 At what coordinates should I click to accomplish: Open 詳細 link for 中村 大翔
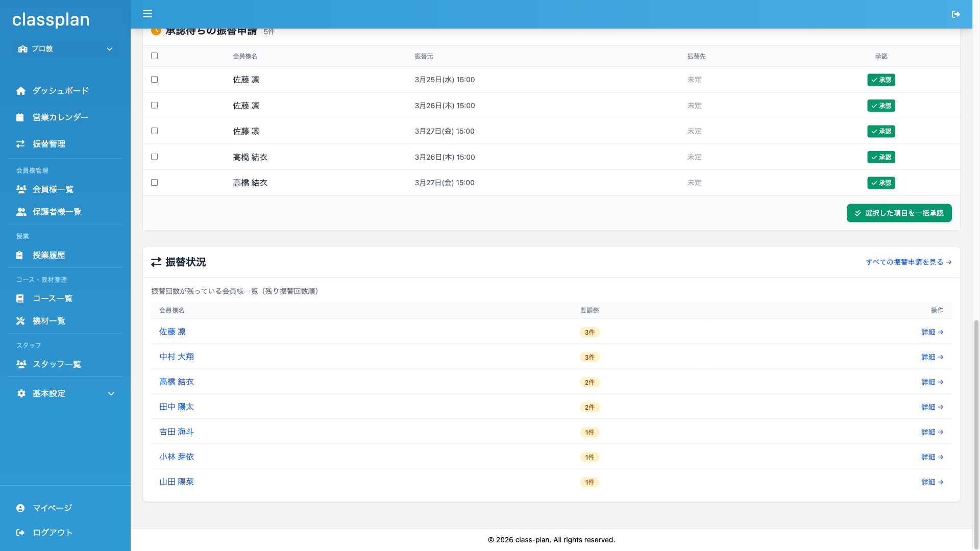(x=932, y=357)
